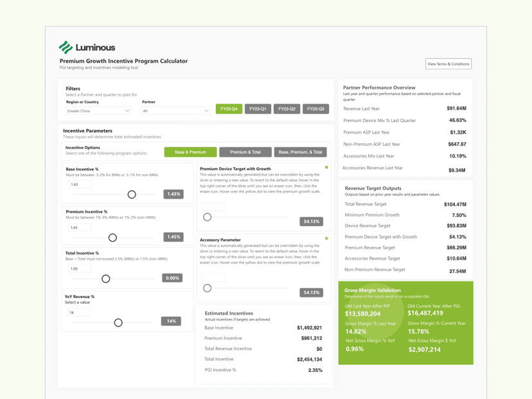This screenshot has width=532, height=399.
Task: Pick the FY23-Q3 quarter
Action: click(315, 109)
